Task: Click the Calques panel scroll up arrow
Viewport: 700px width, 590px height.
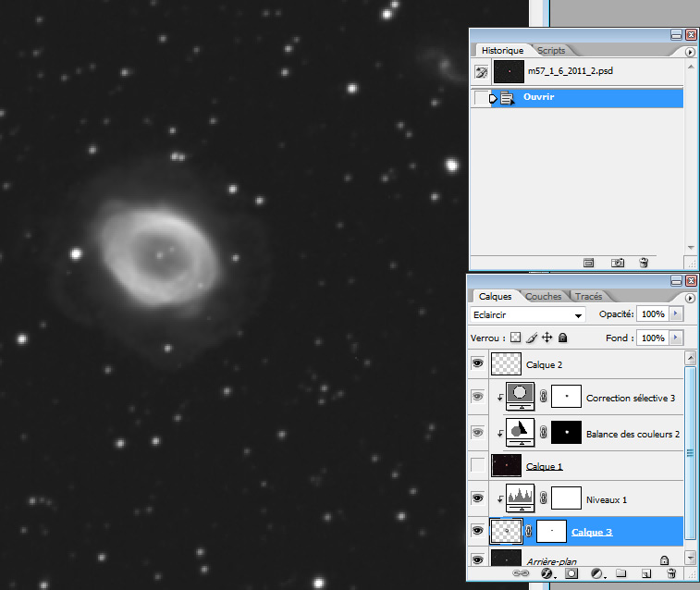Action: coord(691,358)
